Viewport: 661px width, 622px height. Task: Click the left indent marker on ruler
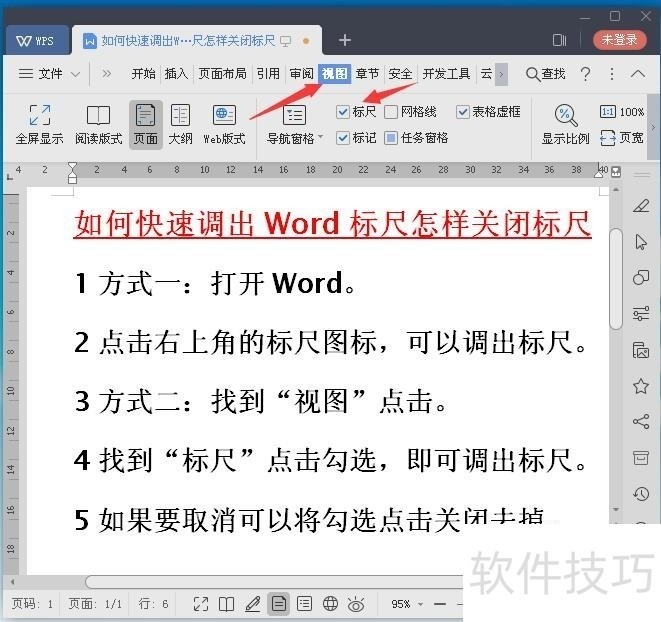tap(72, 180)
